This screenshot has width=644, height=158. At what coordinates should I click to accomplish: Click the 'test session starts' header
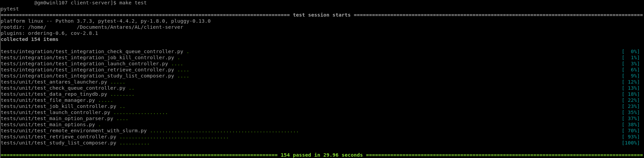322,15
